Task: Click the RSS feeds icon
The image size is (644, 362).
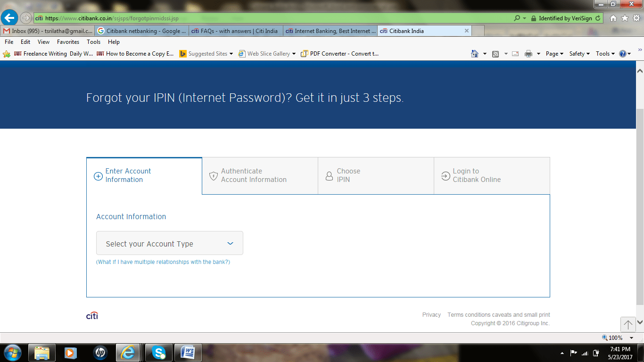Action: (495, 54)
